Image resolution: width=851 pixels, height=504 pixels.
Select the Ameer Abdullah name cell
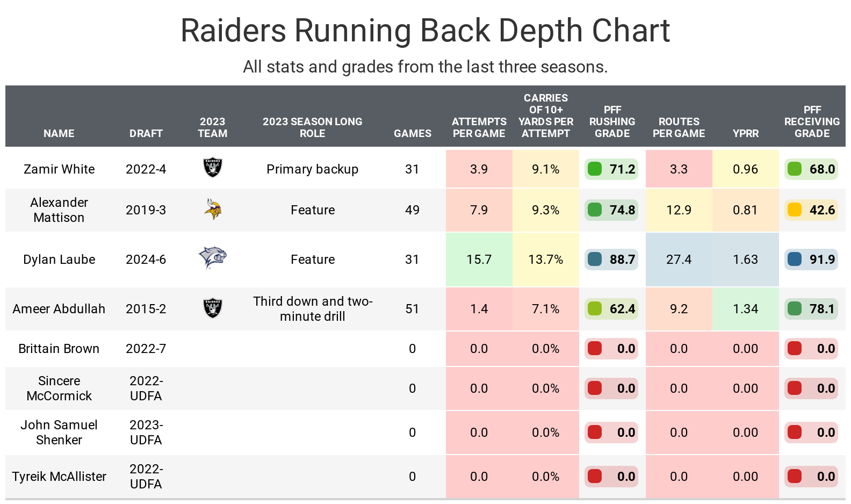59,309
